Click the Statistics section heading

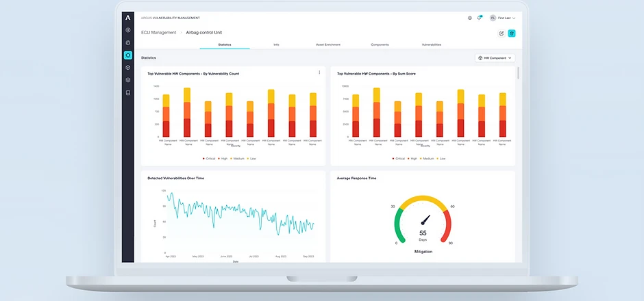pyautogui.click(x=148, y=58)
